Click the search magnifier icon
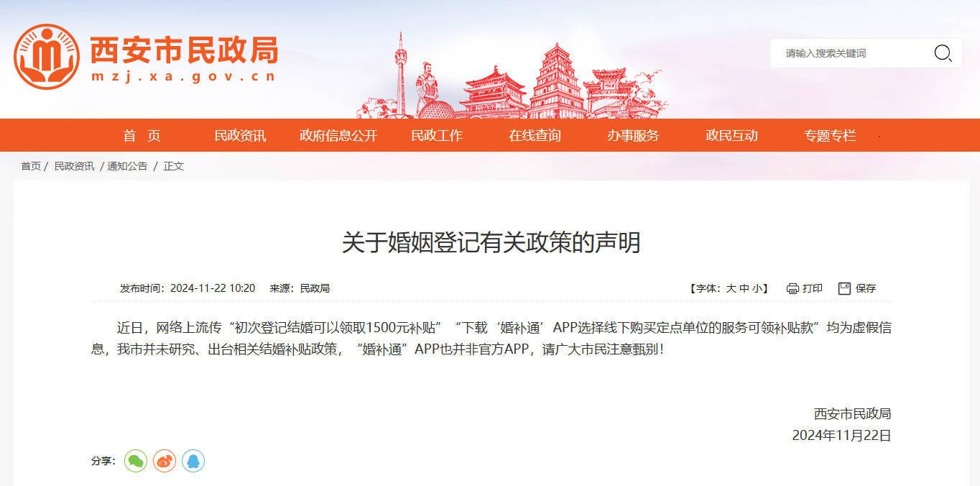This screenshot has height=486, width=980. pyautogui.click(x=942, y=53)
